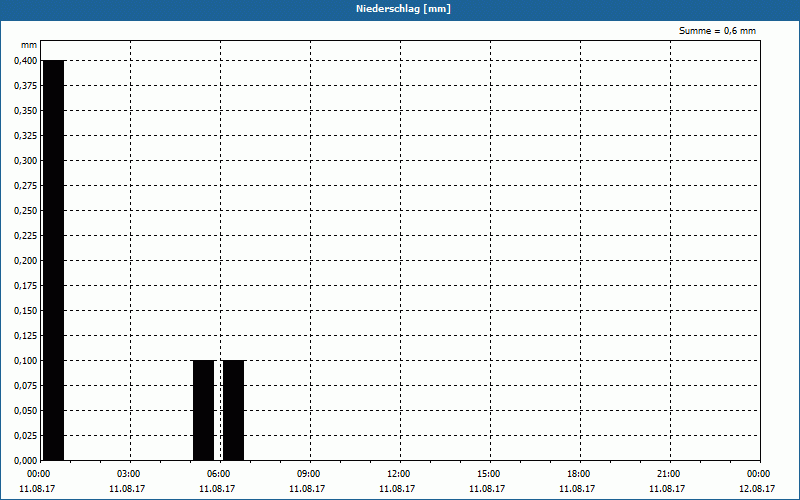Click the 0,325 y-axis label
The height and width of the screenshot is (500, 800).
(x=26, y=136)
